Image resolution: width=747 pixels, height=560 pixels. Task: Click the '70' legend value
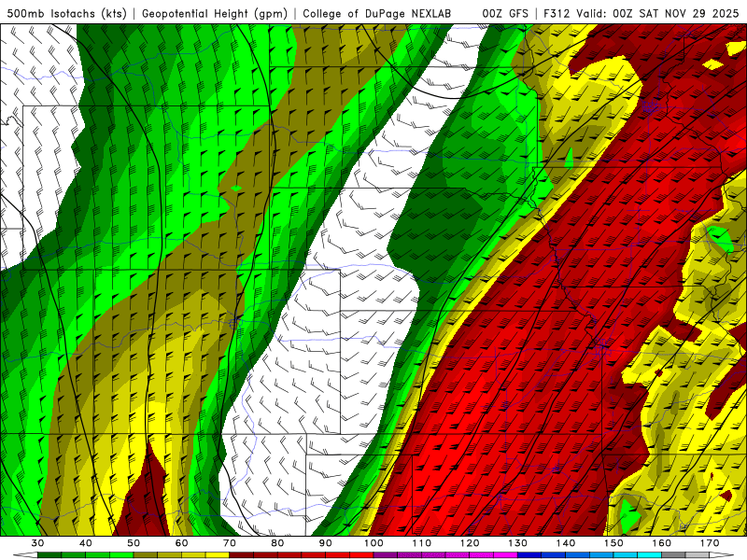(x=230, y=543)
